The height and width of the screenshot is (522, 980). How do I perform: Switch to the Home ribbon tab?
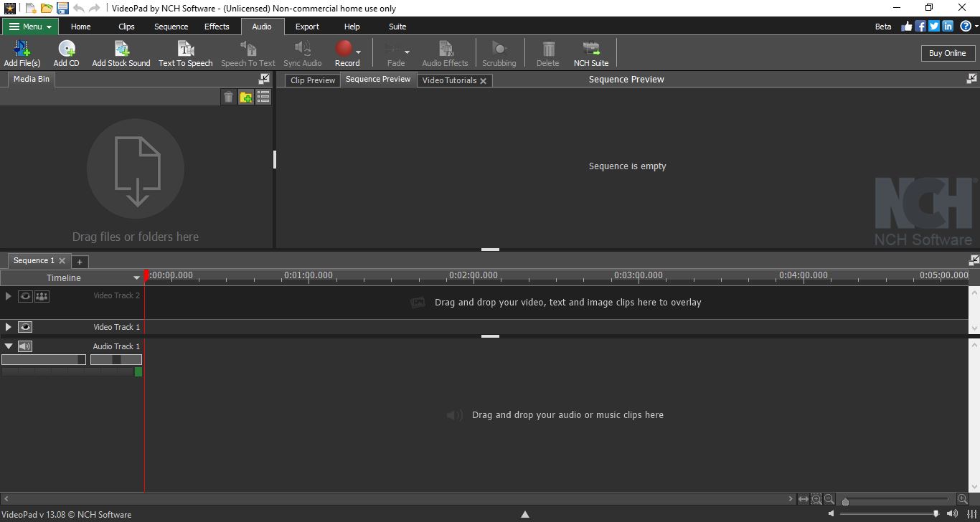[x=80, y=27]
